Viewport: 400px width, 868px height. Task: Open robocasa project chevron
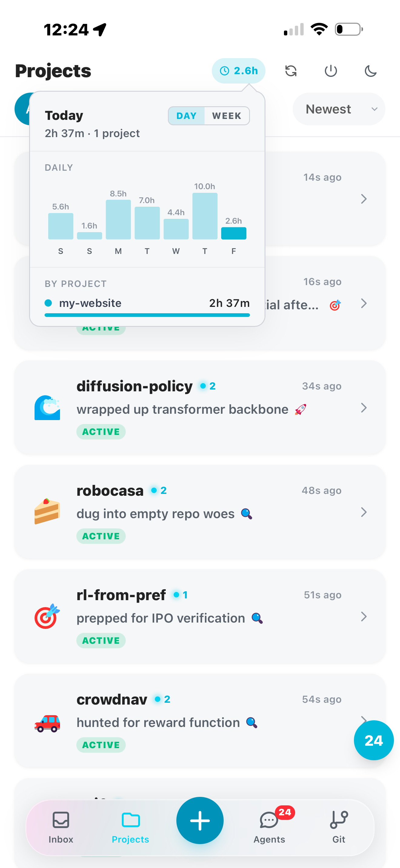pos(364,512)
